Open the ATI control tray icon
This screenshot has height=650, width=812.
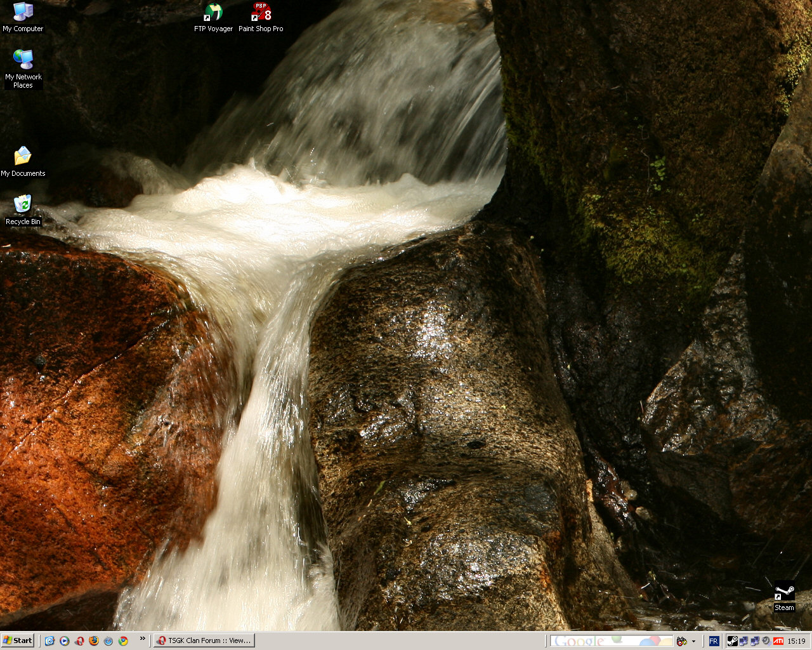tap(778, 640)
